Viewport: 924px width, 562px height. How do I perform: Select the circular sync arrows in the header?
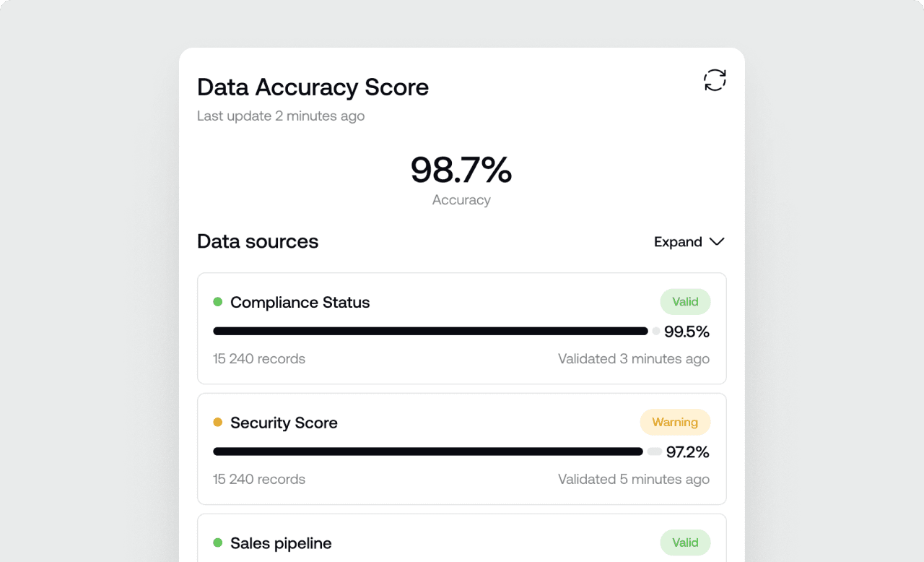click(715, 79)
